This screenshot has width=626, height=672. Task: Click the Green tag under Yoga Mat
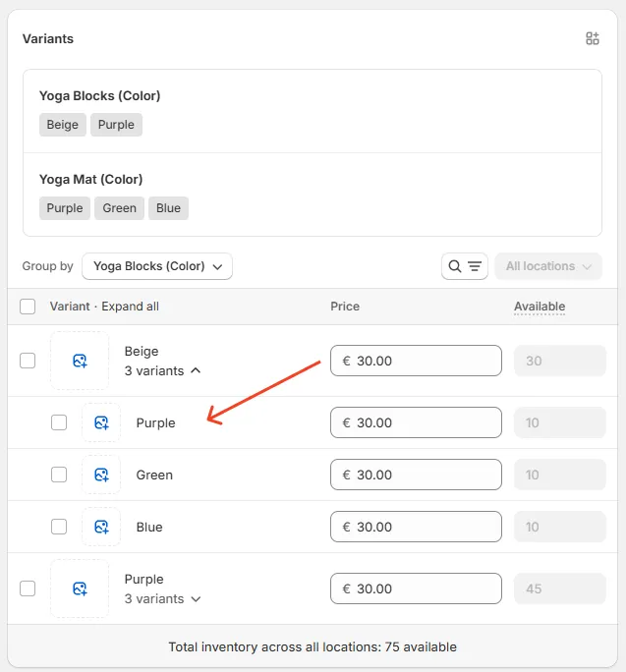(x=119, y=208)
